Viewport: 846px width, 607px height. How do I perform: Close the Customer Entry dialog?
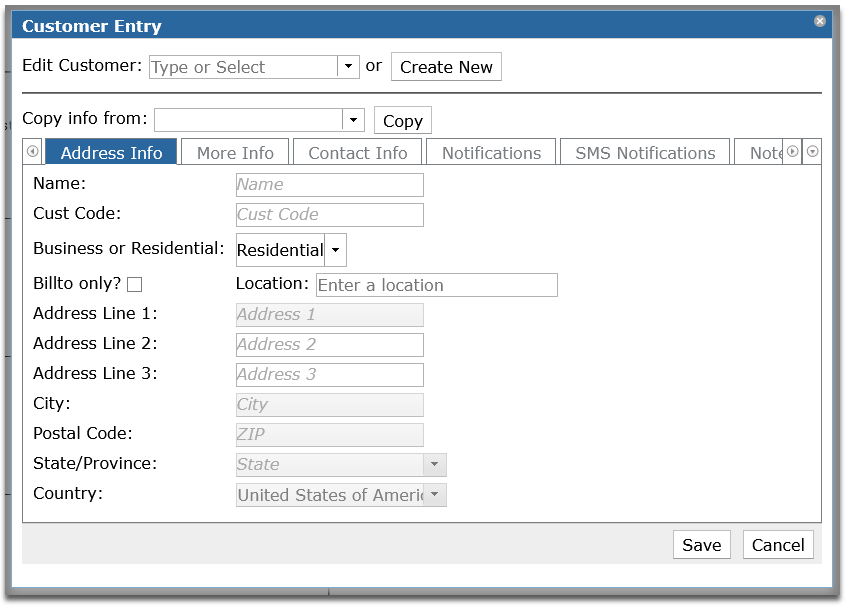click(820, 21)
